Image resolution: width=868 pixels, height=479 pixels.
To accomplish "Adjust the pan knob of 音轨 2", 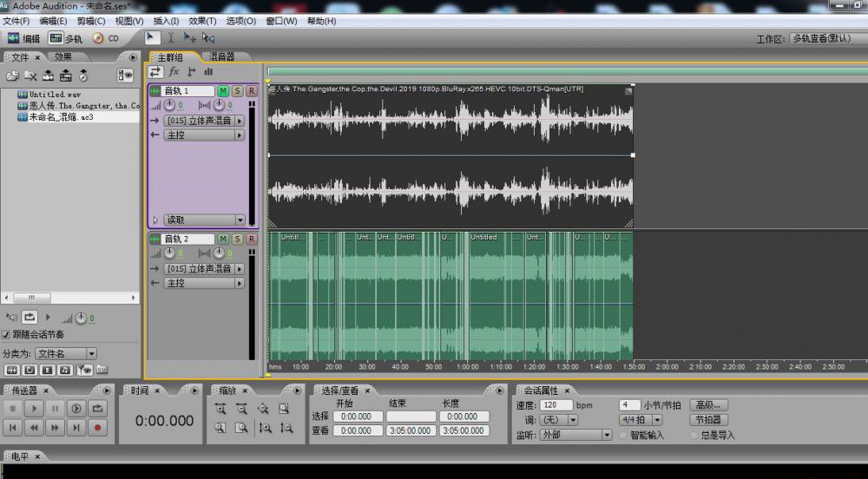I will point(220,253).
